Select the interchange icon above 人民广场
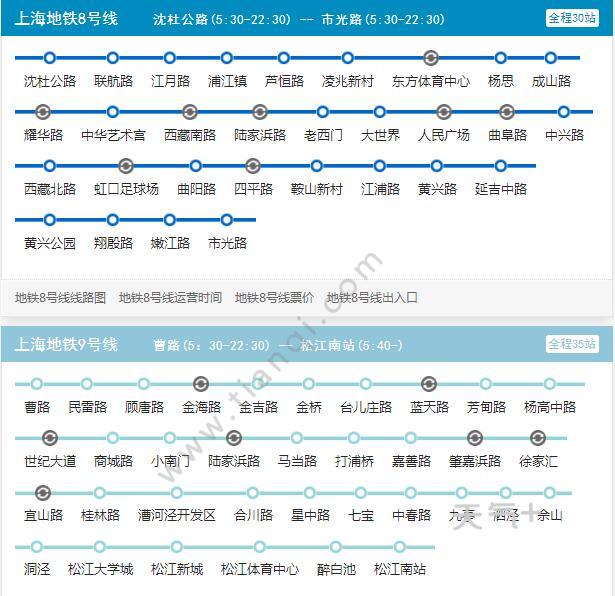The height and width of the screenshot is (596, 615). click(444, 112)
